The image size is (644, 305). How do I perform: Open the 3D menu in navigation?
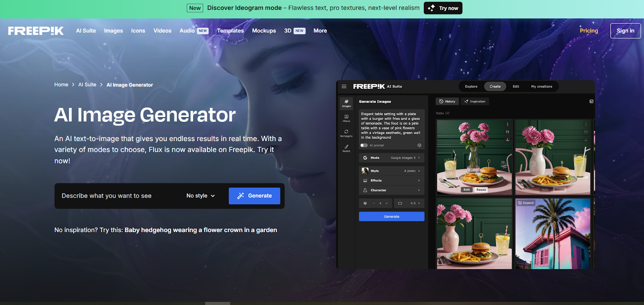(x=295, y=31)
